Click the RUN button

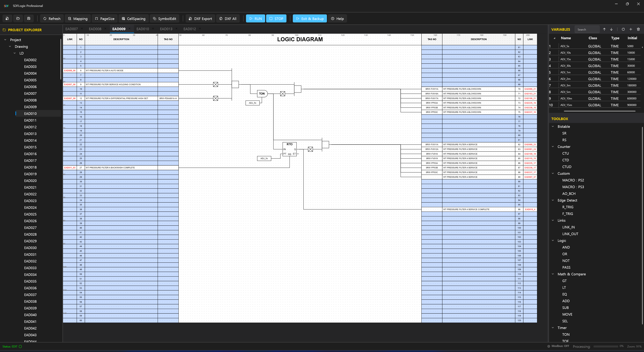[x=255, y=18]
